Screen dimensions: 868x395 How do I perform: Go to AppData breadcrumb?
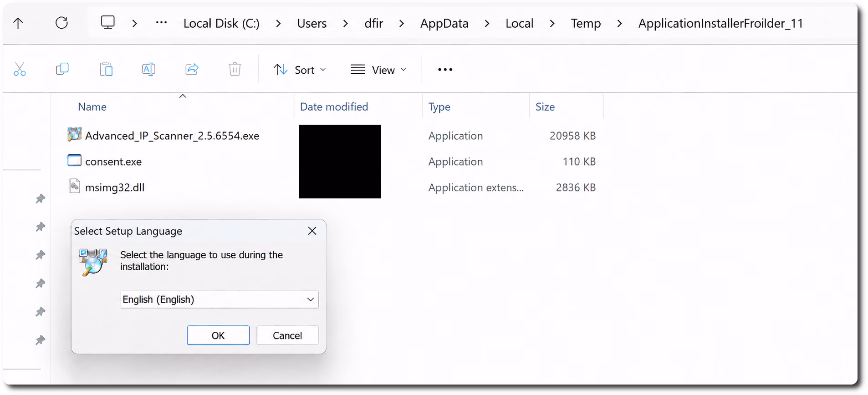point(444,23)
